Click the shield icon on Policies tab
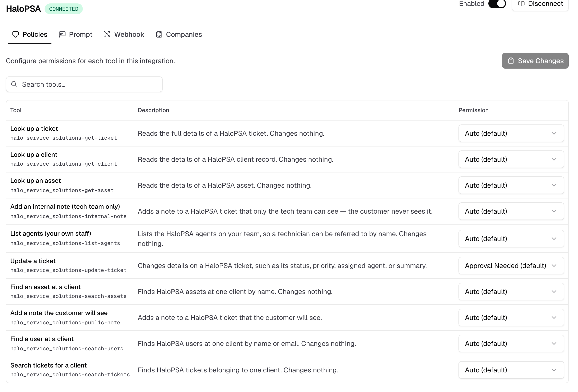This screenshot has height=392, width=578. (x=16, y=34)
